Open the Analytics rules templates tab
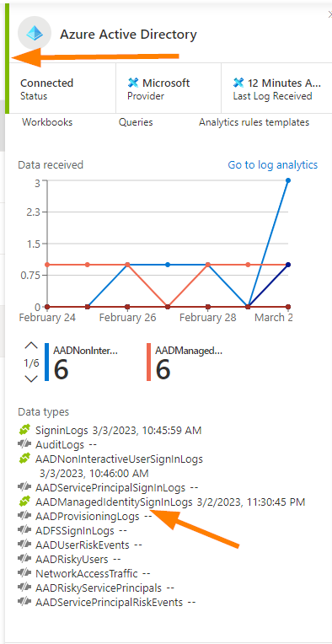Image resolution: width=332 pixels, height=644 pixels. tap(254, 122)
